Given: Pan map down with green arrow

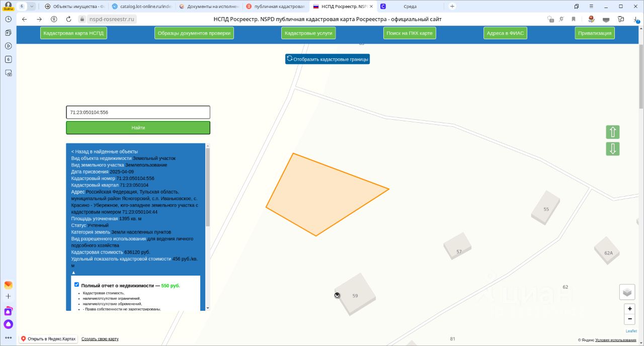Looking at the screenshot, I should click(x=613, y=149).
